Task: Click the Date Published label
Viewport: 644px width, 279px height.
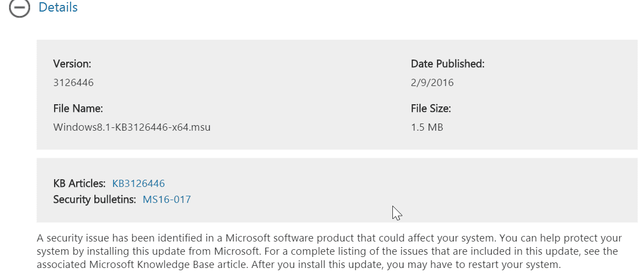Action: 448,64
